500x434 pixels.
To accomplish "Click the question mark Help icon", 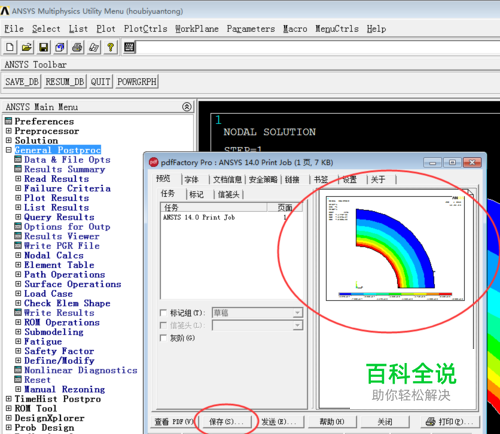I will (111, 47).
